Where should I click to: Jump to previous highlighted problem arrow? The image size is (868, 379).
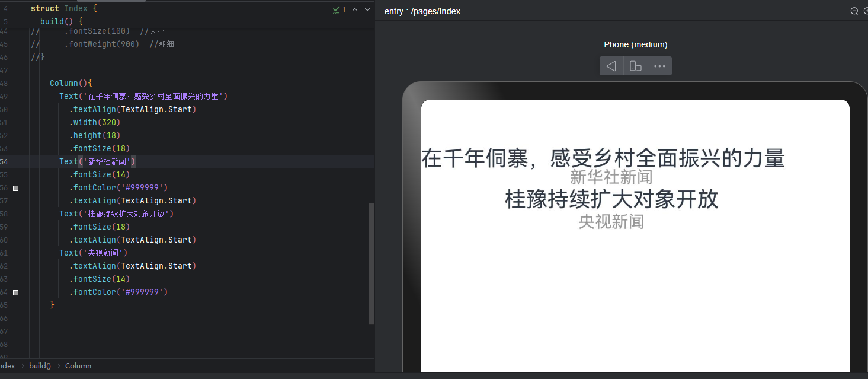tap(355, 9)
